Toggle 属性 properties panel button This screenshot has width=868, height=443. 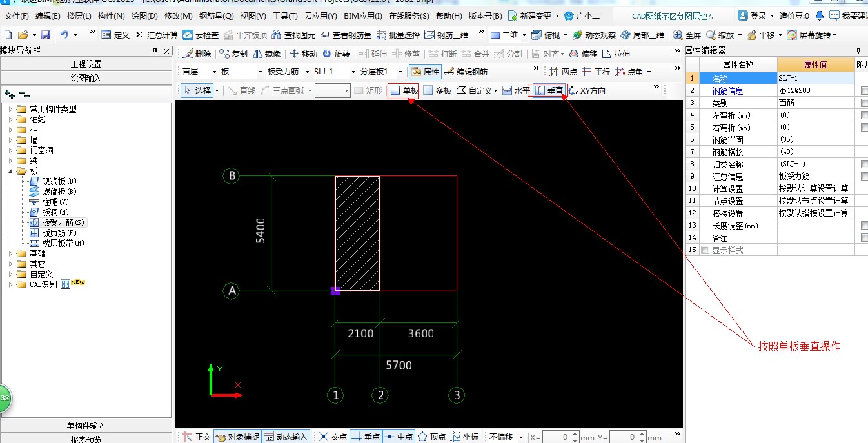coord(425,72)
